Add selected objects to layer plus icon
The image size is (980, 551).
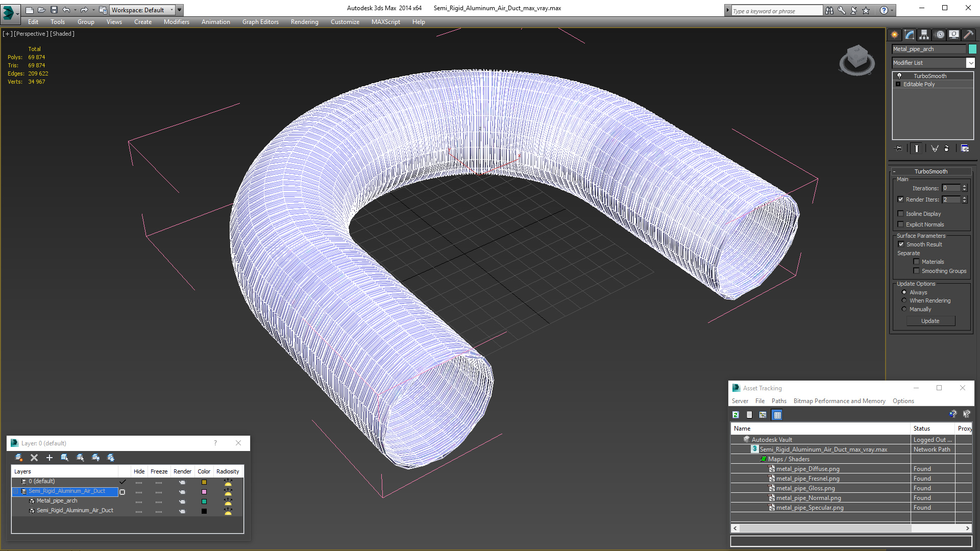click(50, 458)
